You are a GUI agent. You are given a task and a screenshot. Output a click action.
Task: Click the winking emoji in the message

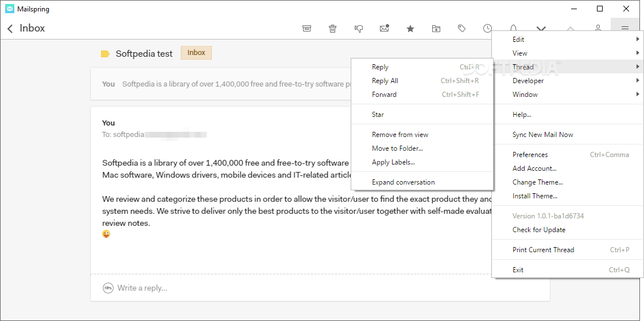106,234
